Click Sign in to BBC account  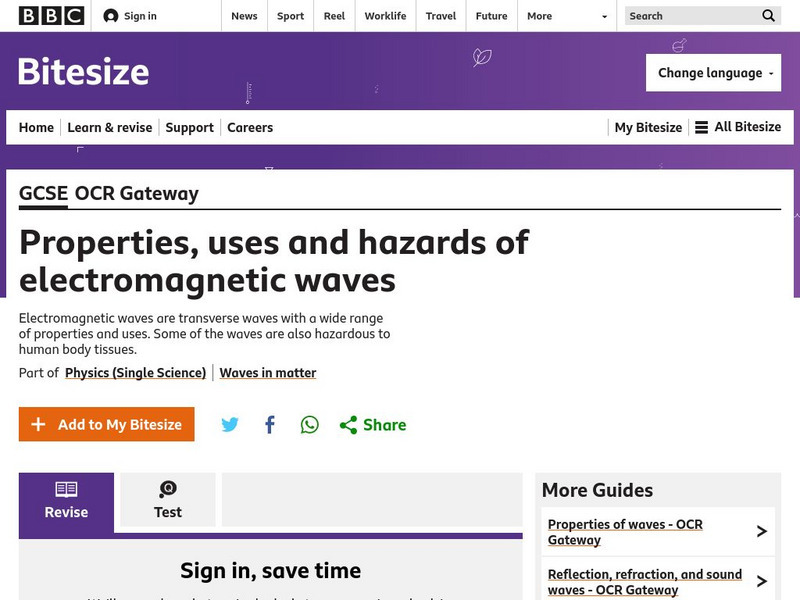coord(130,16)
